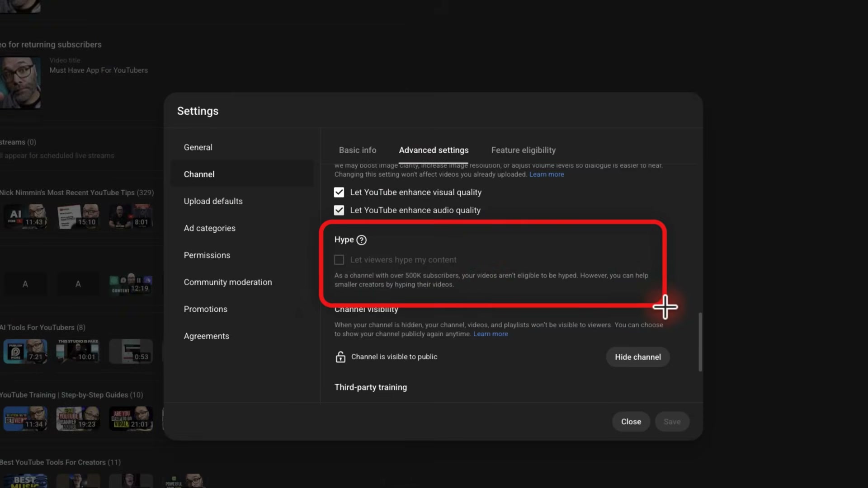This screenshot has height=488, width=868.
Task: Open the 15:10 video thumbnail
Action: point(78,216)
